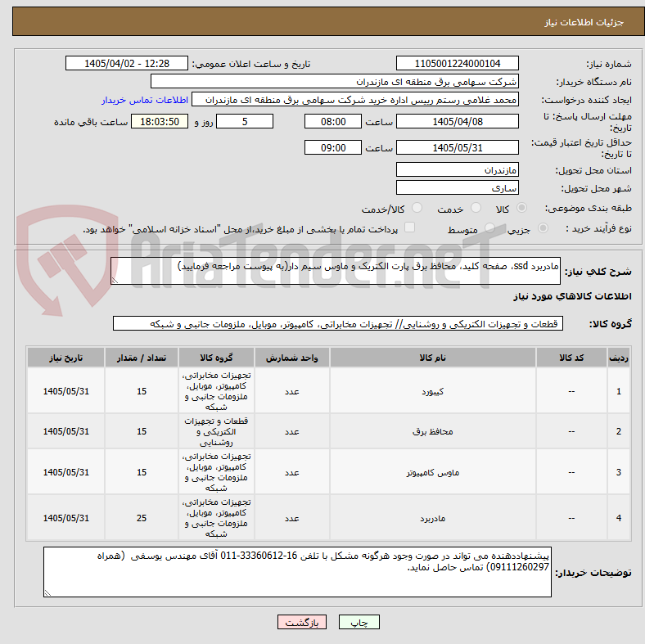Click the request creator name field
This screenshot has width=645, height=644.
[x=355, y=100]
